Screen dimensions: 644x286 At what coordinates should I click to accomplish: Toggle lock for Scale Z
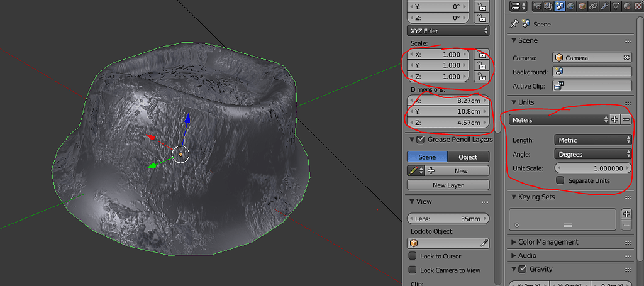point(481,76)
